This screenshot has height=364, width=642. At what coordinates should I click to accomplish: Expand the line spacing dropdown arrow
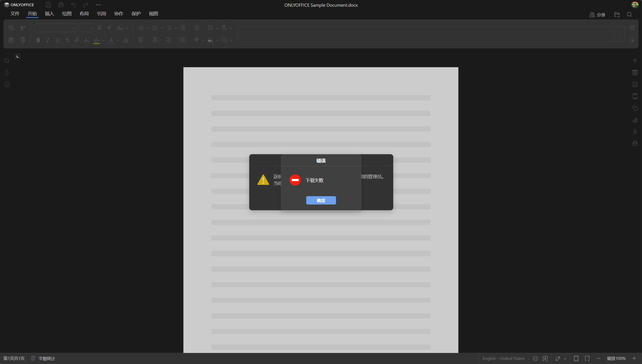pos(217,28)
